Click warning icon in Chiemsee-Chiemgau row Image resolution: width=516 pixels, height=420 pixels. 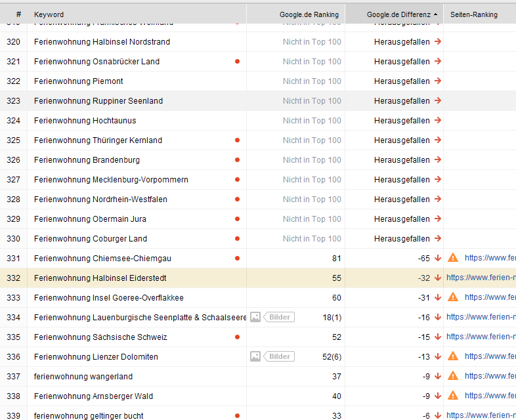click(x=453, y=258)
